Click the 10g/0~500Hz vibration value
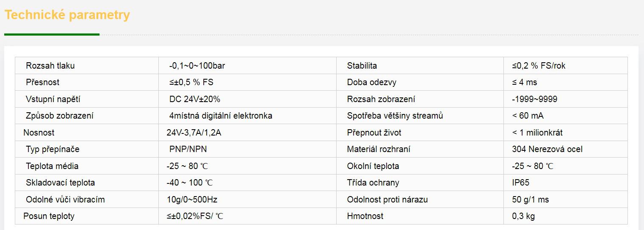 tap(192, 200)
